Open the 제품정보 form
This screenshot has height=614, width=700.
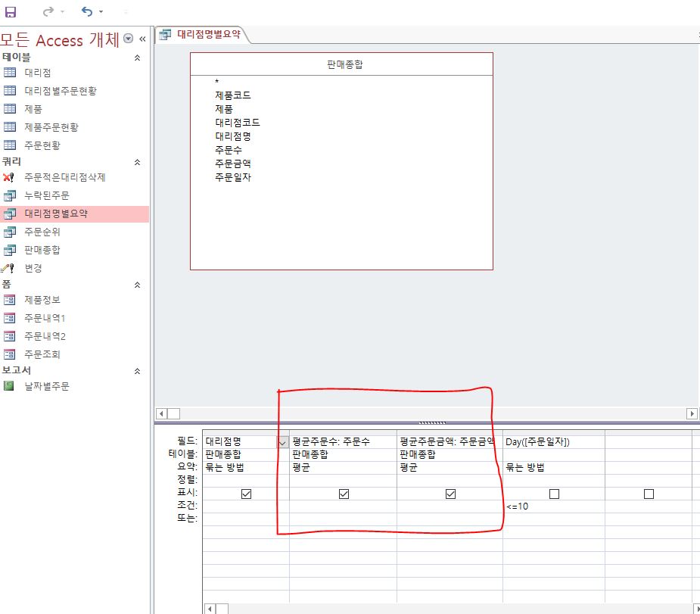[42, 300]
